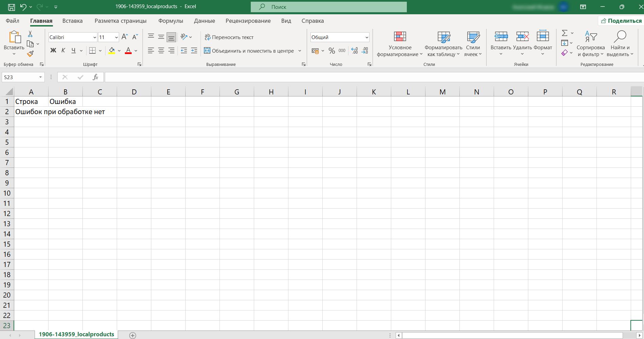Click the Copy icon in clipboard group
This screenshot has width=644, height=339.
tap(30, 44)
